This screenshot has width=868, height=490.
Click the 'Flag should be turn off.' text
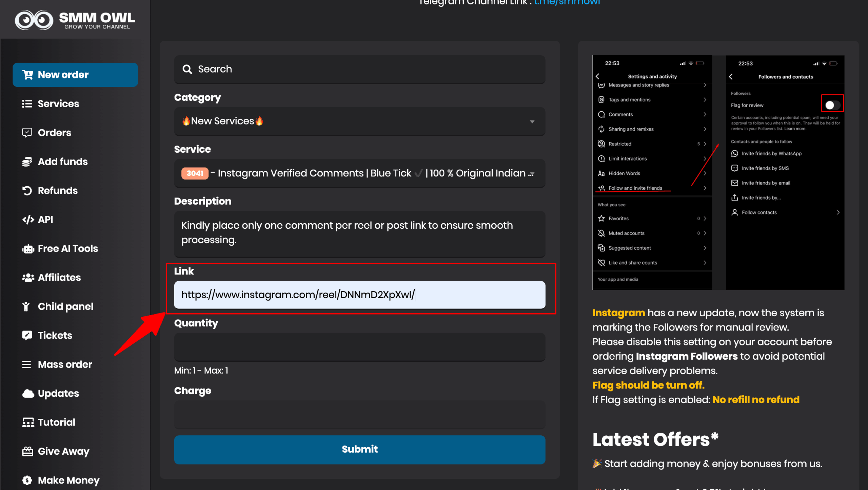click(x=648, y=385)
